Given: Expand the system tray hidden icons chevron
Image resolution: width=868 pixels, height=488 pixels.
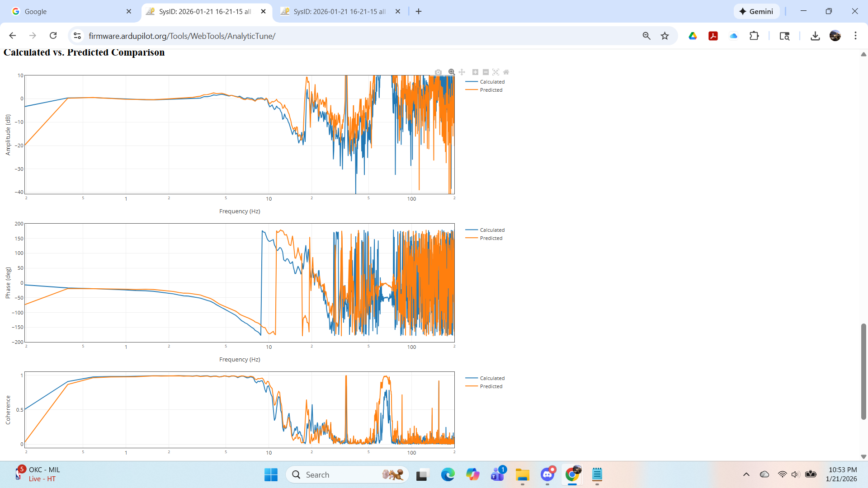Looking at the screenshot, I should click(746, 474).
